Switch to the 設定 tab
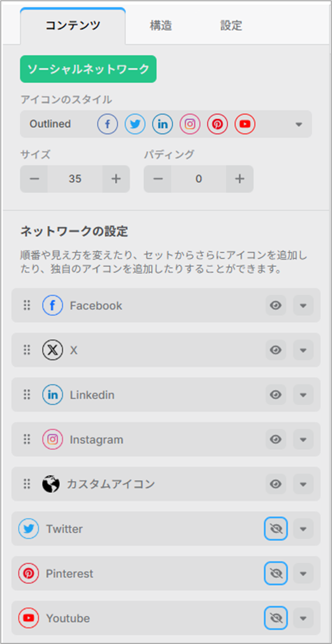Viewport: 332px width, 644px height. tap(232, 26)
